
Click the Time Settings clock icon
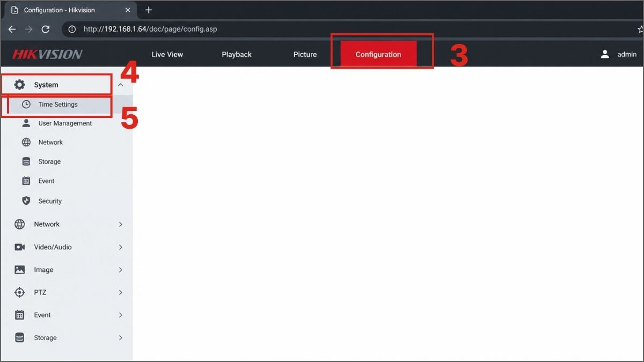pos(26,105)
